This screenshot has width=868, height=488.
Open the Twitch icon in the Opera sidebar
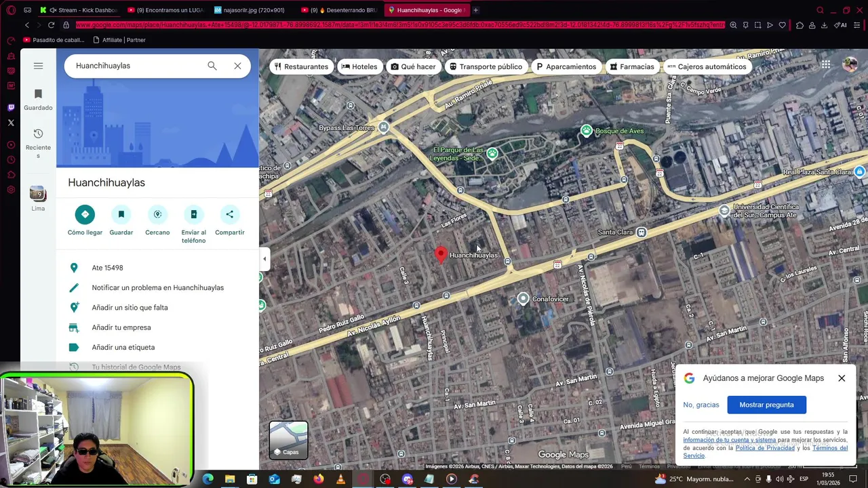(11, 107)
